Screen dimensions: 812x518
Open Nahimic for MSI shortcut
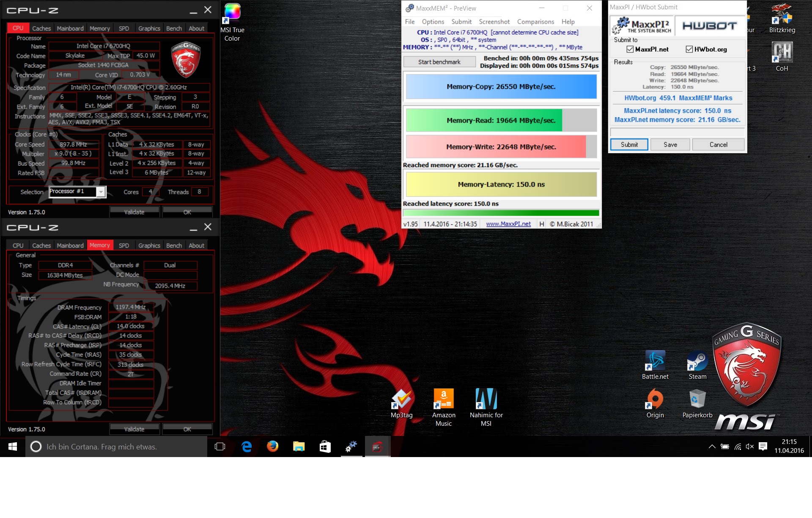(x=486, y=407)
